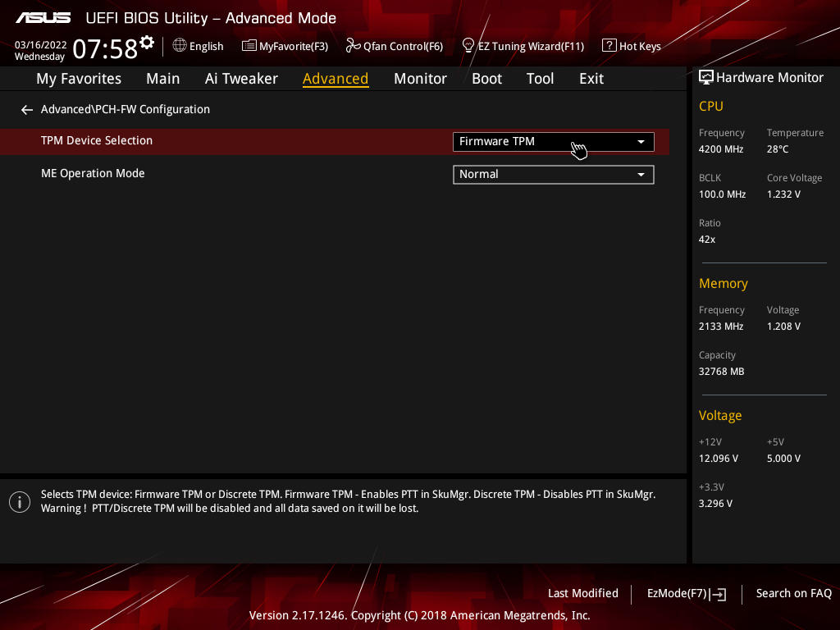Open the Boot tab
Viewport: 840px width, 630px height.
(x=486, y=79)
